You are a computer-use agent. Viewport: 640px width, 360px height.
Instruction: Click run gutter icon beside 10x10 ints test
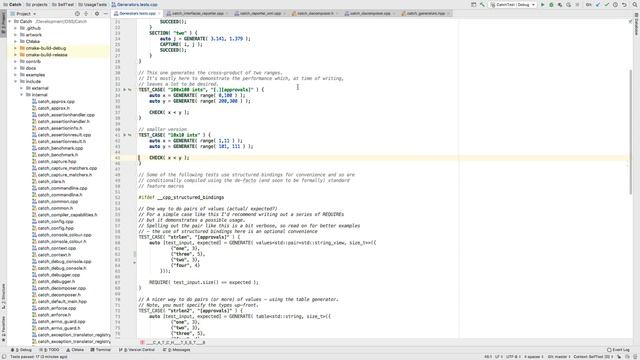[125, 135]
